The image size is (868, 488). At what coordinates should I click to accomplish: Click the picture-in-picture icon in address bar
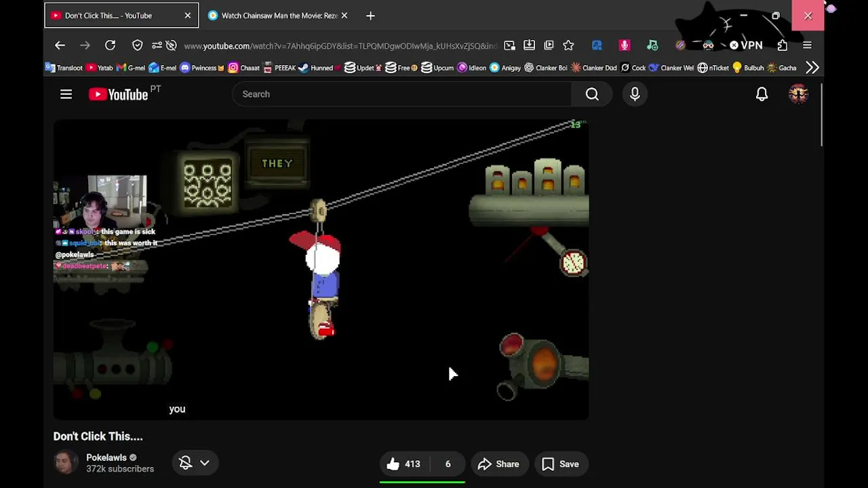[509, 45]
